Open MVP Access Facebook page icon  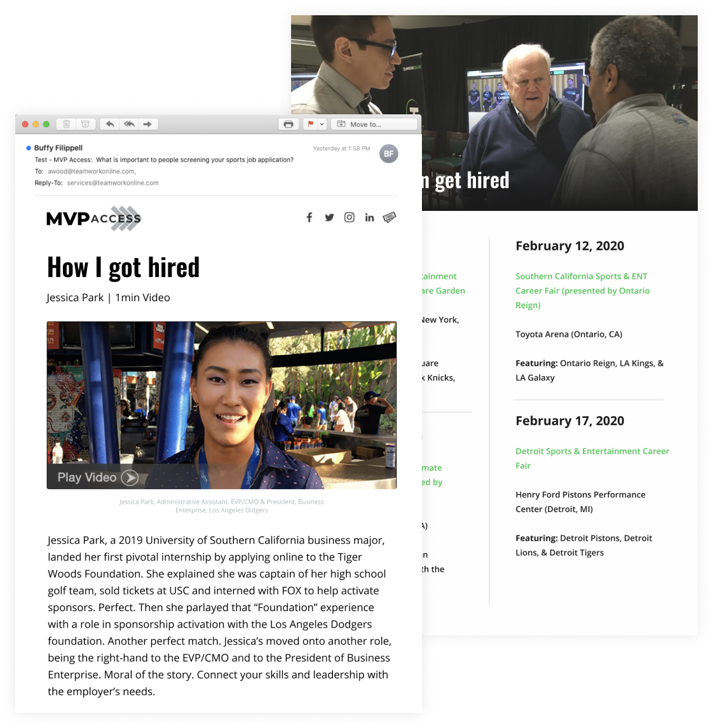pos(309,217)
